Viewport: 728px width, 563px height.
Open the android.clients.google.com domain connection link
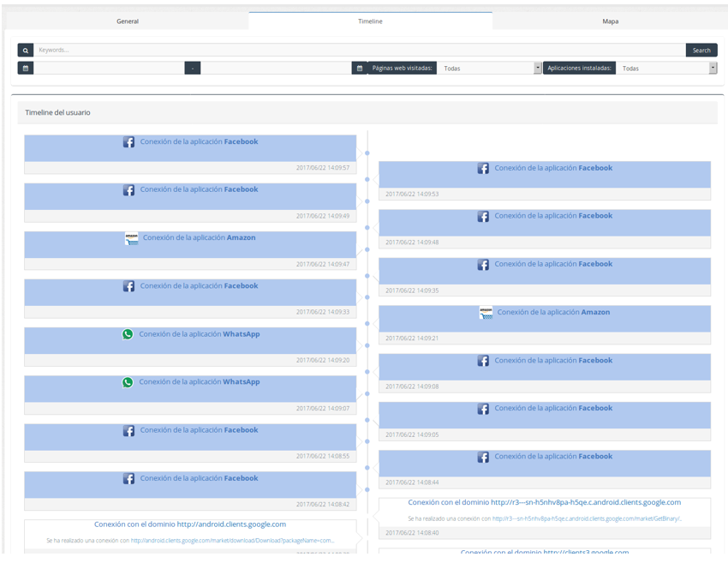[x=190, y=524]
